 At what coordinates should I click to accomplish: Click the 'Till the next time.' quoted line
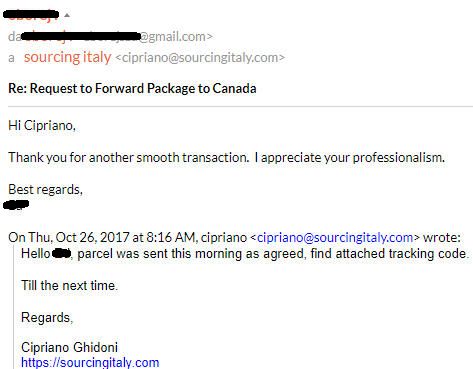(x=69, y=286)
